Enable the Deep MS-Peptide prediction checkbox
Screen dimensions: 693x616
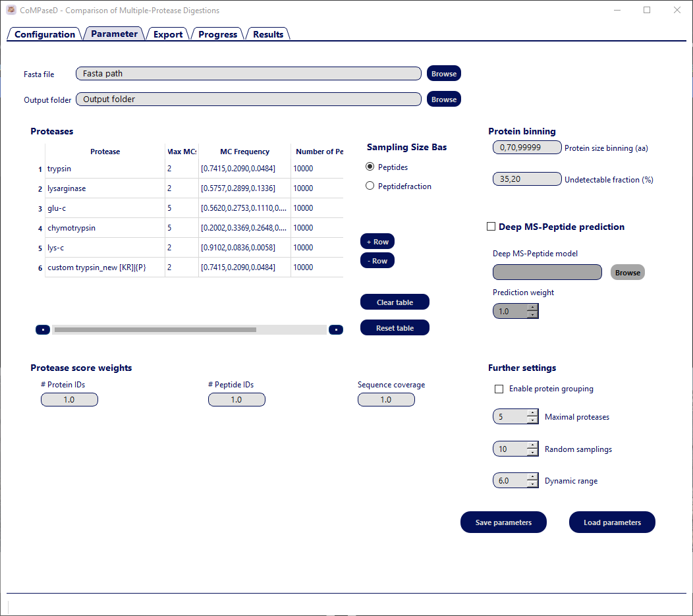491,227
